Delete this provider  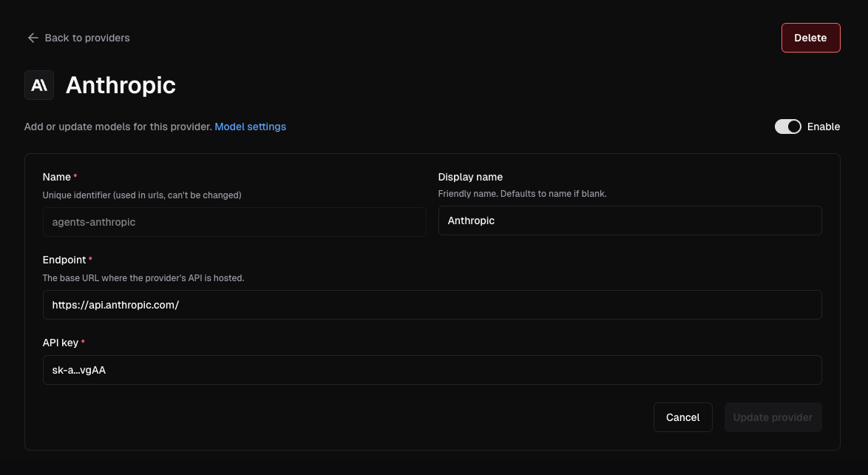(x=810, y=38)
